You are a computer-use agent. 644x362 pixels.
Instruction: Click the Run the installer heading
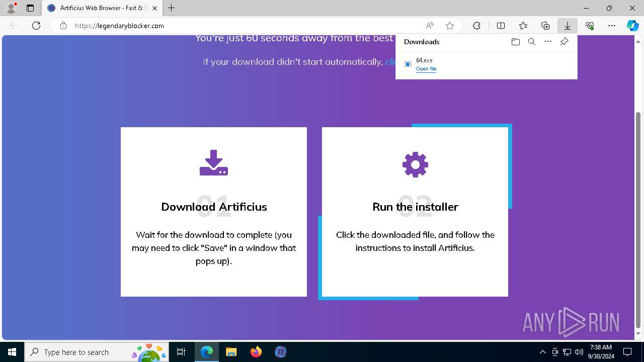pyautogui.click(x=415, y=207)
